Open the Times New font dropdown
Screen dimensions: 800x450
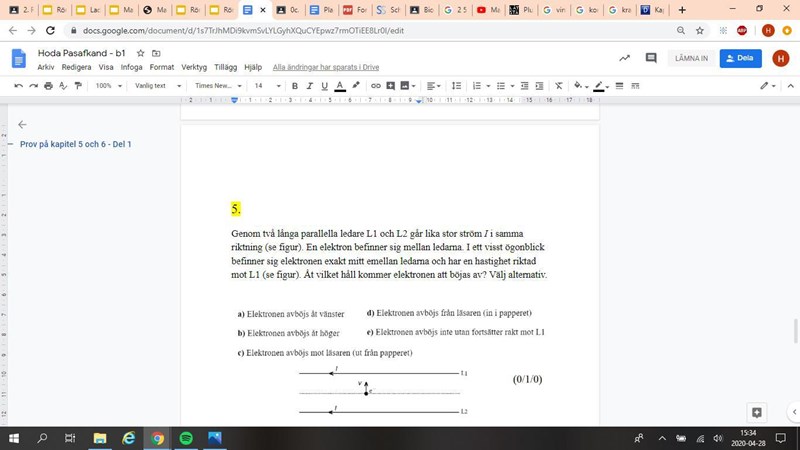tap(218, 86)
